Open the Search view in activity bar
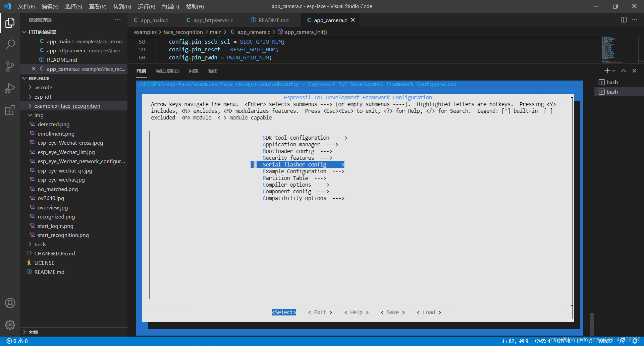This screenshot has width=644, height=346. tap(10, 44)
